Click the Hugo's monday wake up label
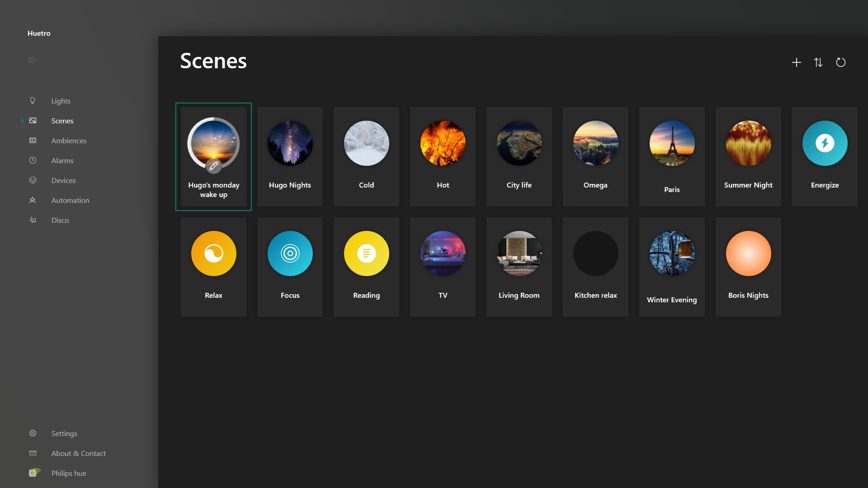Screen dimensions: 868x488 point(214,190)
